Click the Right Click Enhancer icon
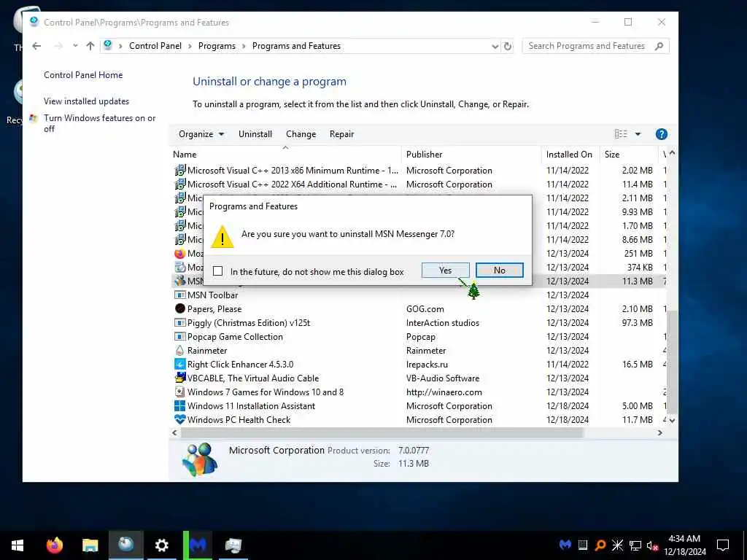747x560 pixels. click(179, 365)
